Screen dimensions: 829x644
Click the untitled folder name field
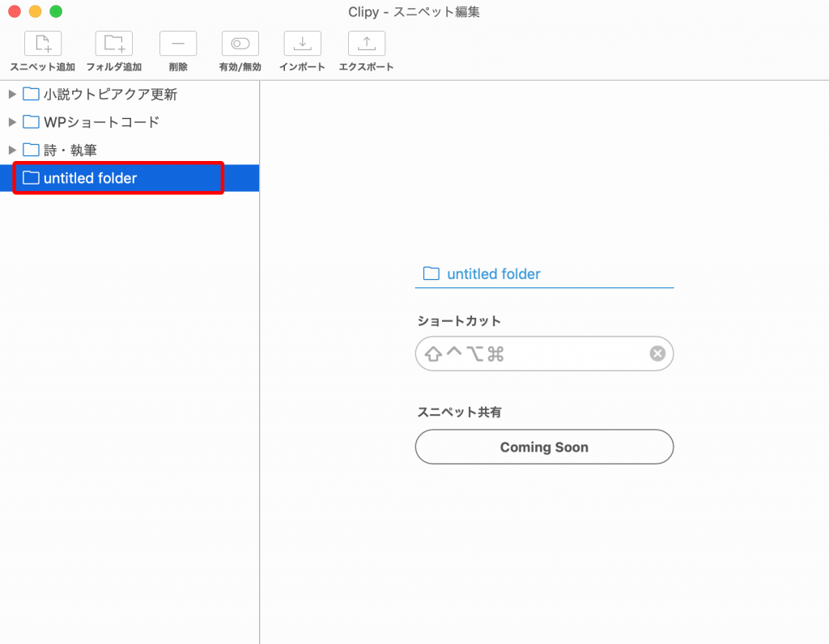click(x=544, y=274)
